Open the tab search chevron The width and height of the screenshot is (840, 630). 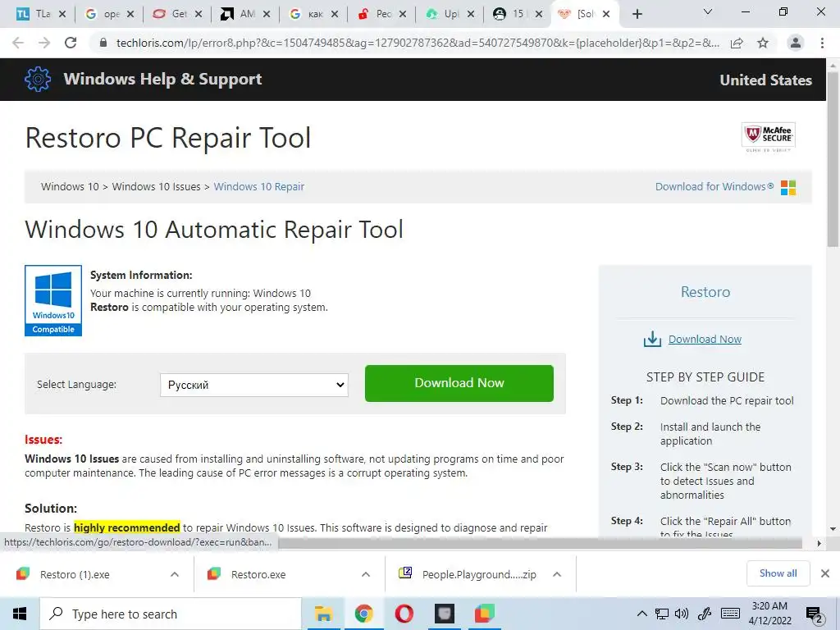pyautogui.click(x=708, y=11)
